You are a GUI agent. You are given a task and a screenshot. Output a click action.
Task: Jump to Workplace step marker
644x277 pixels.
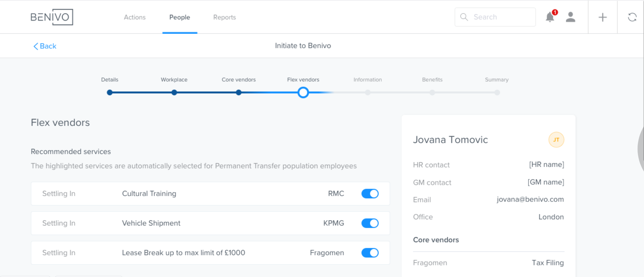[x=174, y=92]
